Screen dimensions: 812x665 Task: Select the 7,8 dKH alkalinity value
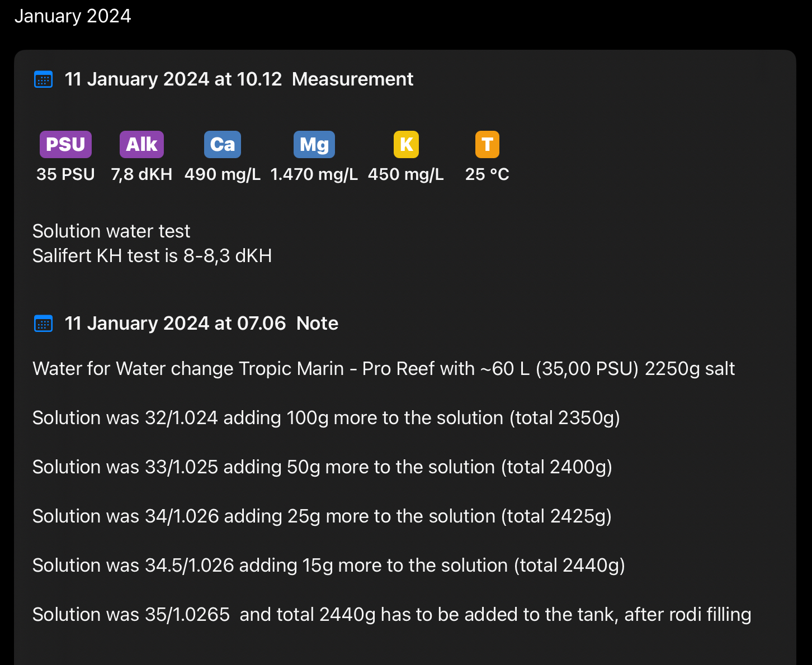(141, 174)
